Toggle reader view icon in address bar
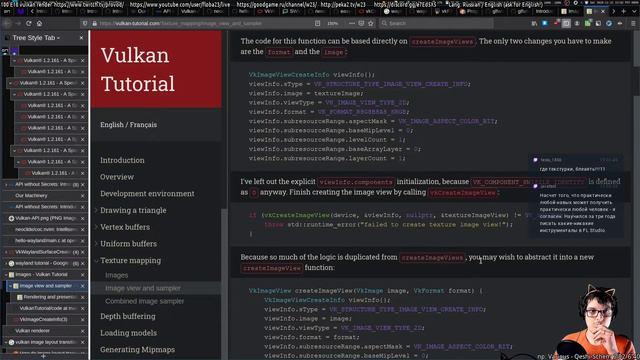 (317, 23)
